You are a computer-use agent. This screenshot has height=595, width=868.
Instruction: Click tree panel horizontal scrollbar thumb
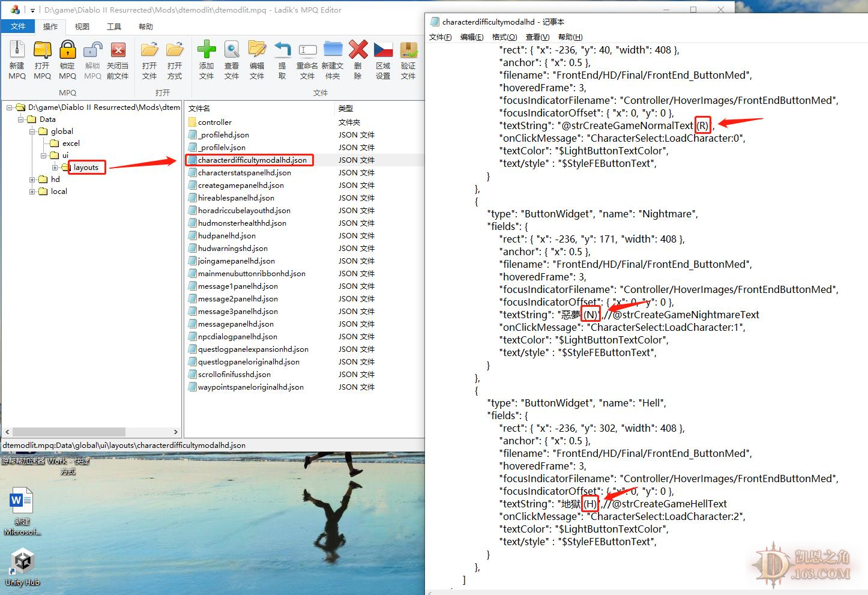point(68,432)
